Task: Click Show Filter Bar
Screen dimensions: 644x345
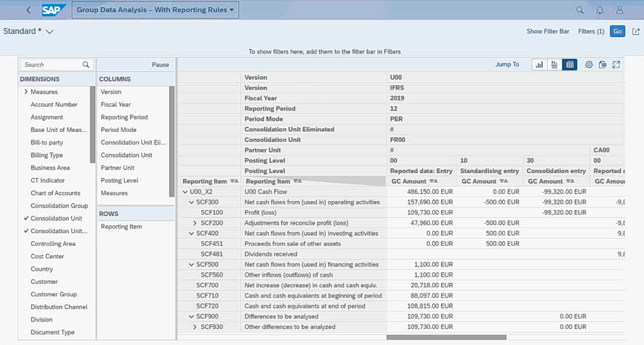Action: click(548, 31)
